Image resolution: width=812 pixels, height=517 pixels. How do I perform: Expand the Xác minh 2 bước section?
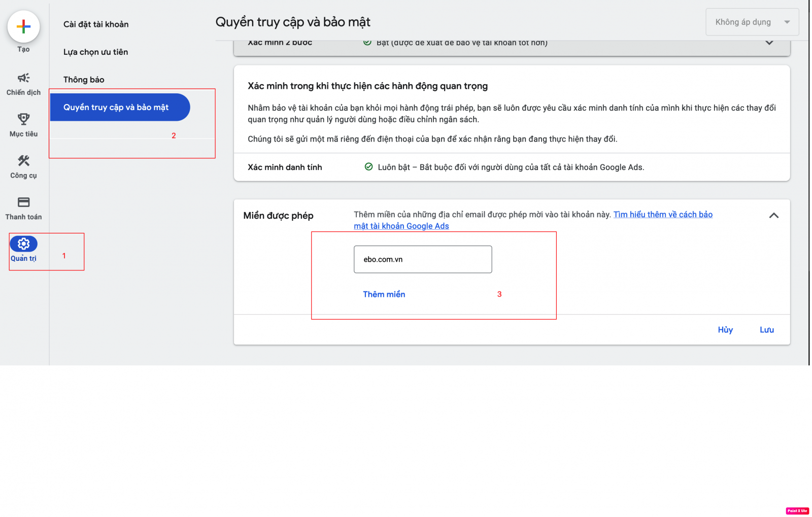[x=769, y=43]
